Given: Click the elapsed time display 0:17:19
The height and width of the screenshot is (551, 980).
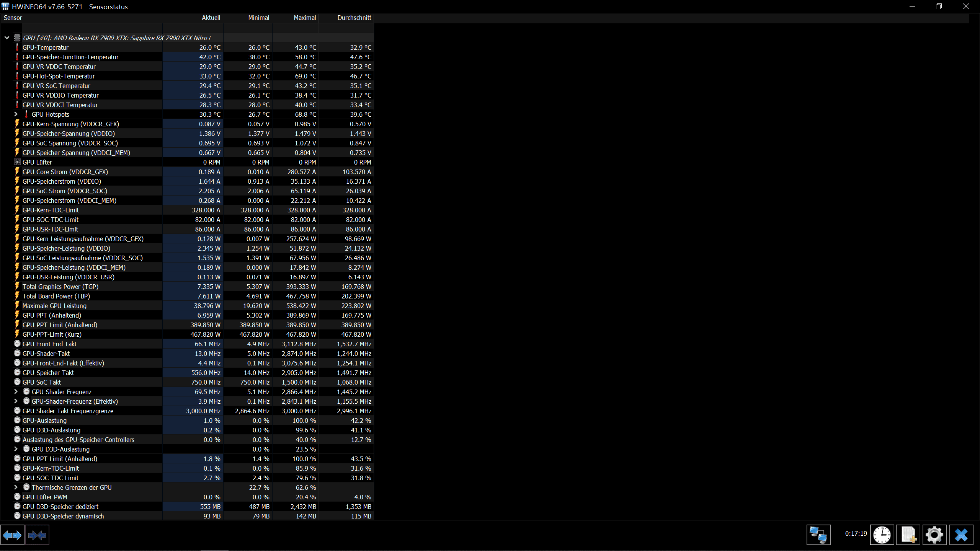Looking at the screenshot, I should point(856,533).
